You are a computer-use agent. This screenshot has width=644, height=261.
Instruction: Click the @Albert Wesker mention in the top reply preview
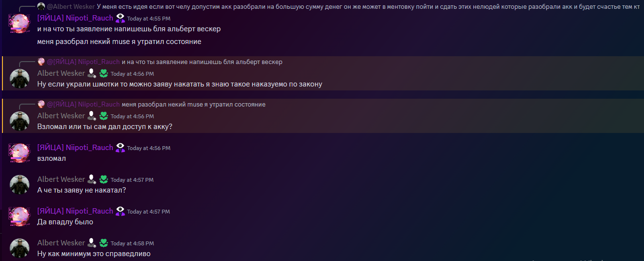pos(71,6)
